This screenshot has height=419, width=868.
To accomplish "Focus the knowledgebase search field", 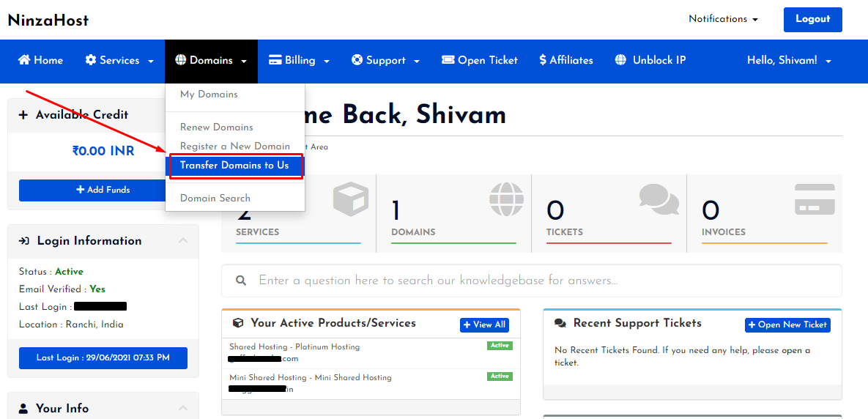I will 532,281.
